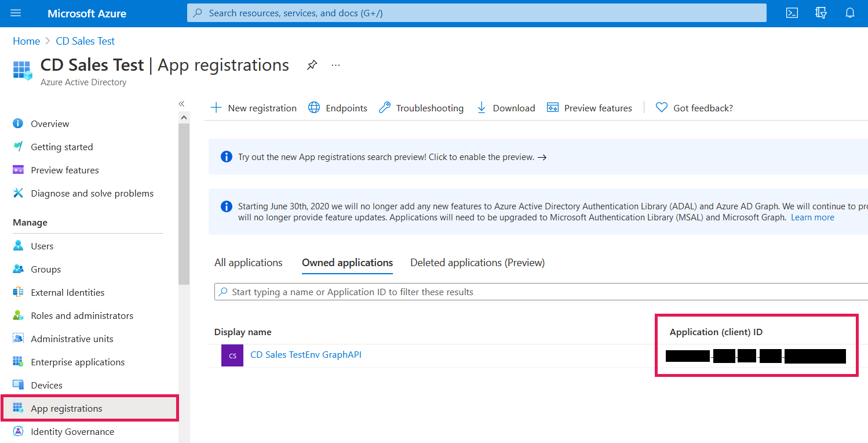Switch to Owned applications tab

[x=348, y=263]
